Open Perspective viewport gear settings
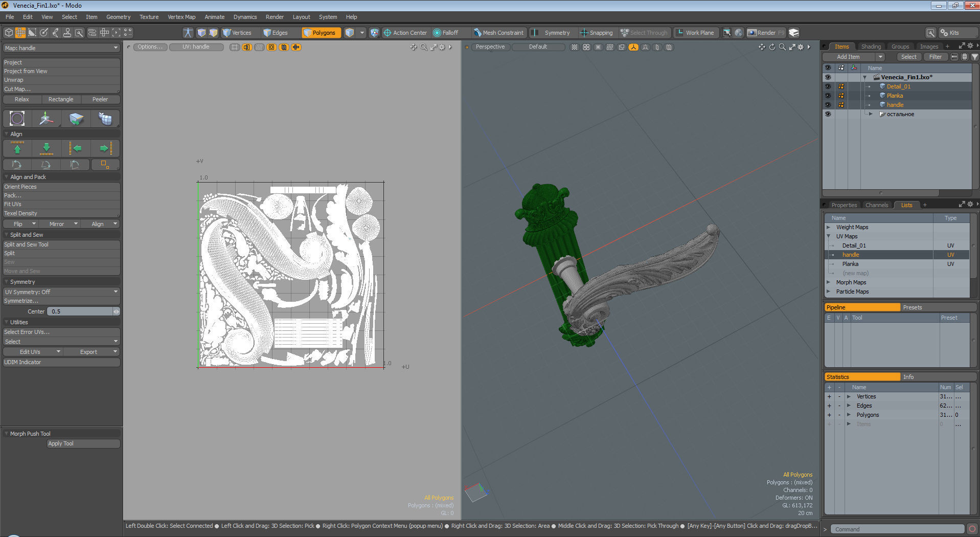980x537 pixels. (x=801, y=47)
